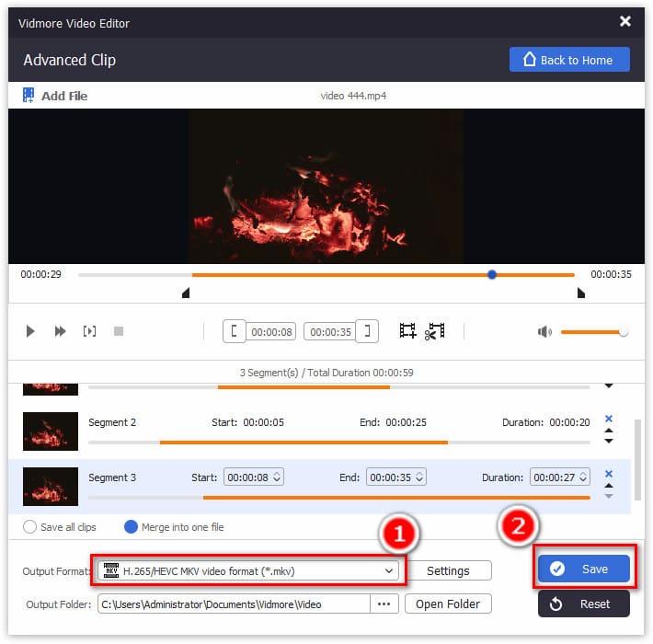Click the Add File option
Screen dimensions: 653x644
pyautogui.click(x=55, y=96)
